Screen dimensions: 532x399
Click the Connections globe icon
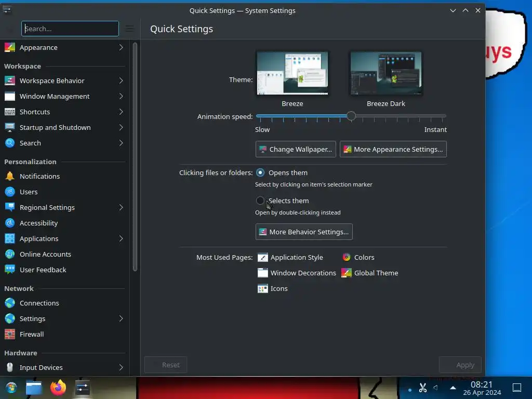[x=10, y=303]
